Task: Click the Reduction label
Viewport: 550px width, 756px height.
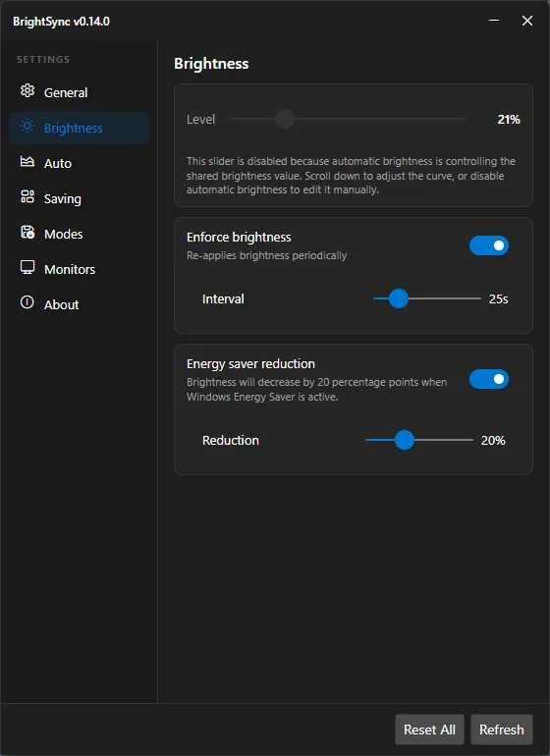Action: pyautogui.click(x=231, y=440)
